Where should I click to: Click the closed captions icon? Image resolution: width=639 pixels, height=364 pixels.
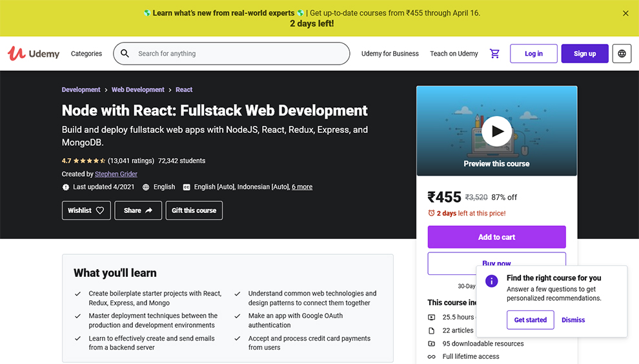(x=187, y=187)
